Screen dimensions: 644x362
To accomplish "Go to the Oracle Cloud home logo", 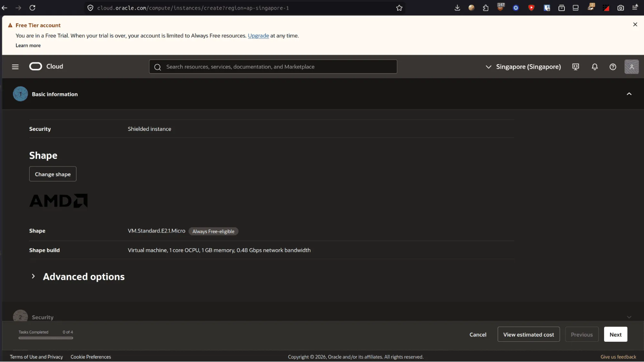I will point(46,66).
